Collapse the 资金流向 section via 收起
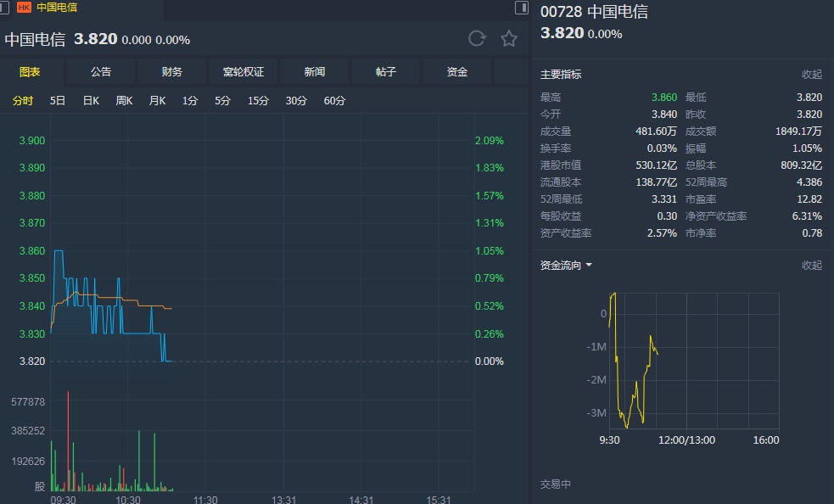The height and width of the screenshot is (504, 834). 812,266
